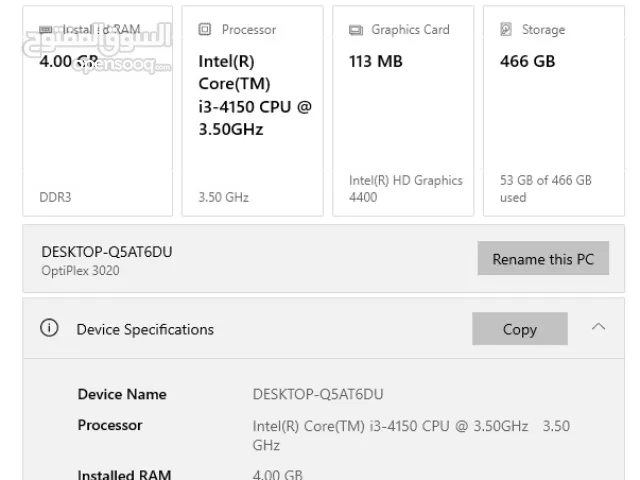Click the 3.50 GHz speed at the Processor card bottom
640x480 pixels.
224,197
